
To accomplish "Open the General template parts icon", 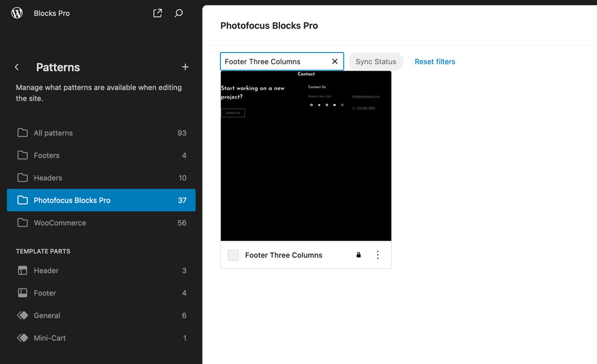I will tap(23, 316).
